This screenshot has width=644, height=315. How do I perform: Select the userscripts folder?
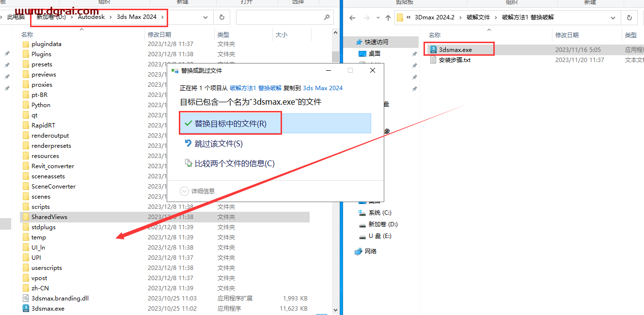[47, 268]
